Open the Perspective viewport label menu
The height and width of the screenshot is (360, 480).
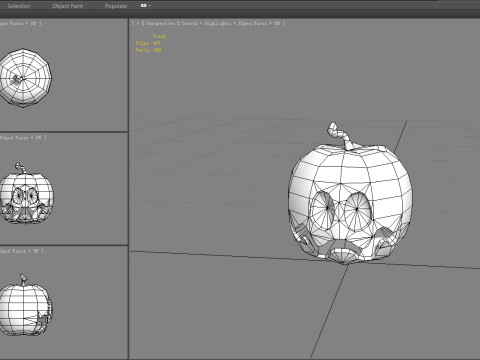coord(160,23)
